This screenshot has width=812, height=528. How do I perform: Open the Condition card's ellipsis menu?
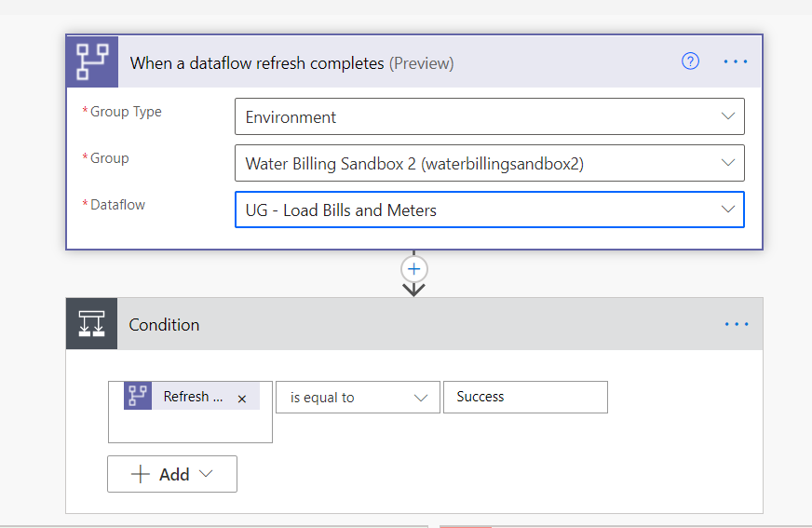pyautogui.click(x=736, y=324)
